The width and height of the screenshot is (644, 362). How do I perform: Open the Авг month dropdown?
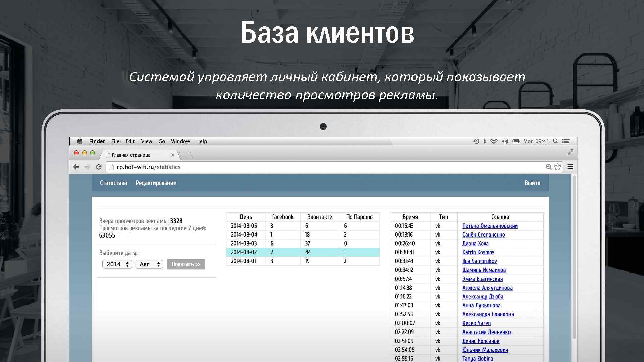click(149, 264)
